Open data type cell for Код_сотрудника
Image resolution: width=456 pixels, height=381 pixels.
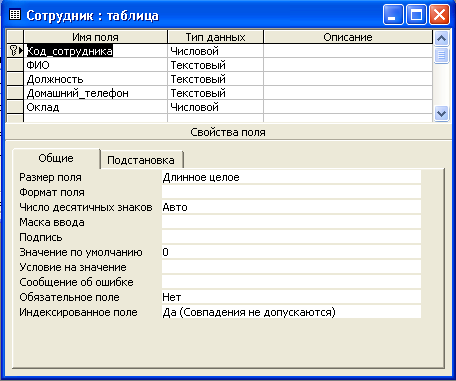tap(215, 51)
